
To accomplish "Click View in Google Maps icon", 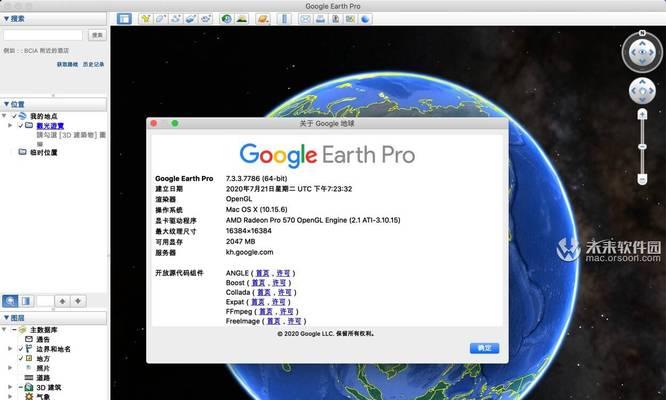I will (350, 19).
